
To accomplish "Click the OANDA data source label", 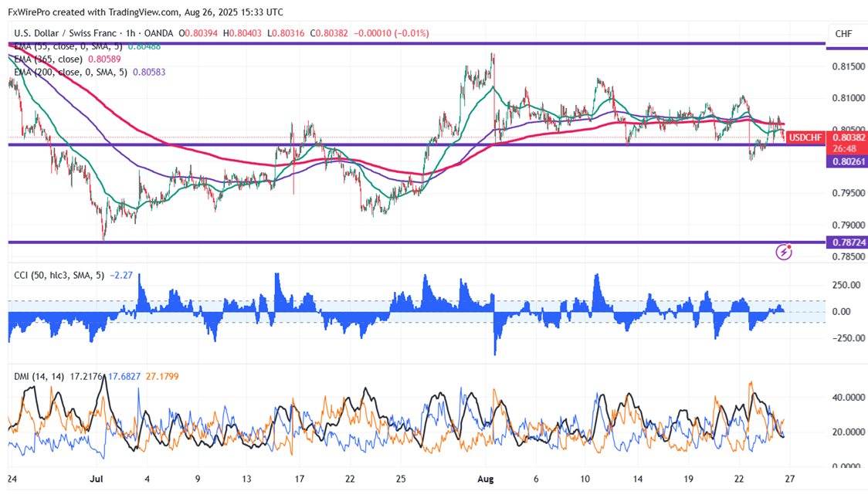I will [158, 33].
